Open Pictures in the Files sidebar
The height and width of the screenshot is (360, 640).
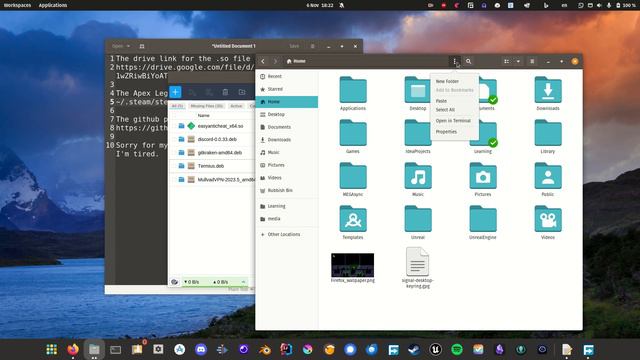(287, 165)
